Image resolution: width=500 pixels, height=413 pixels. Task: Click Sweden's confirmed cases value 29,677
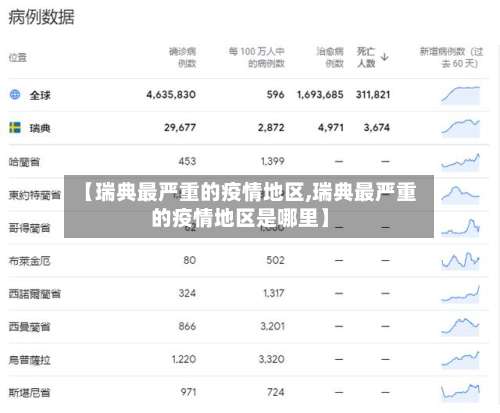point(180,127)
